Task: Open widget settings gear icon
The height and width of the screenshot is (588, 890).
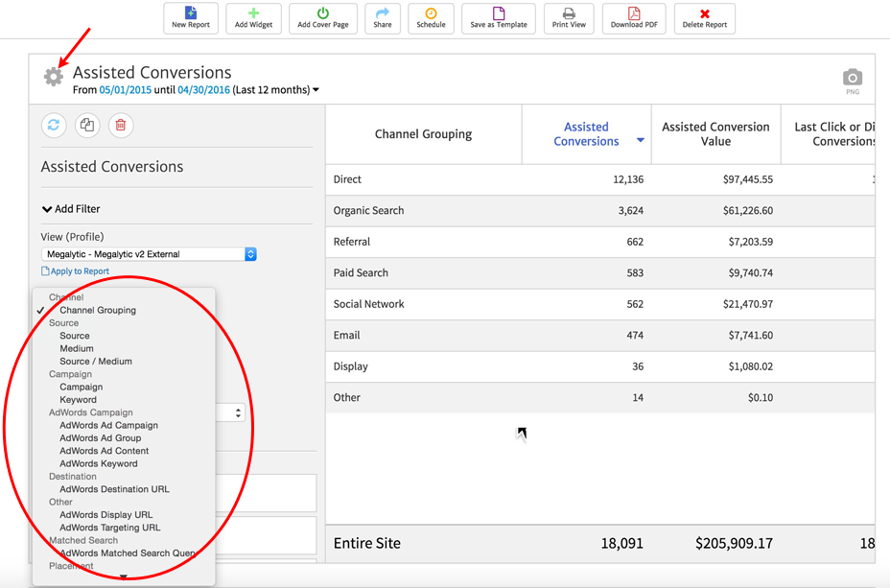Action: [x=54, y=77]
